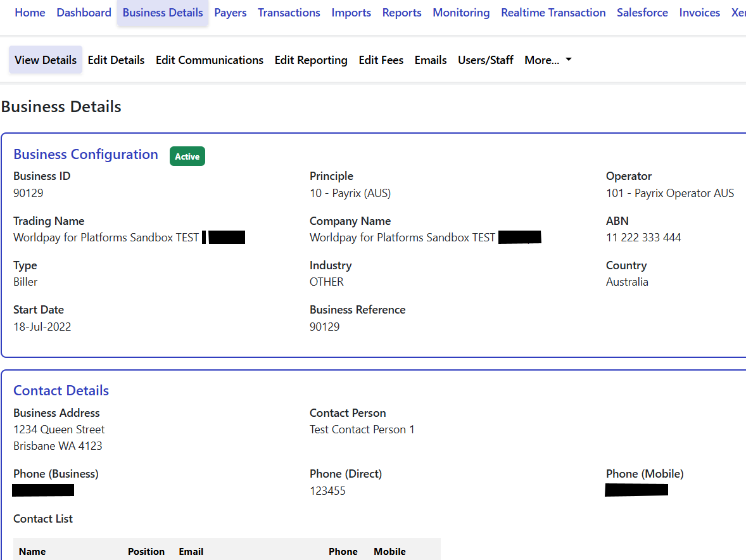746x560 pixels.
Task: Select the View Details sub-tab
Action: pos(46,60)
